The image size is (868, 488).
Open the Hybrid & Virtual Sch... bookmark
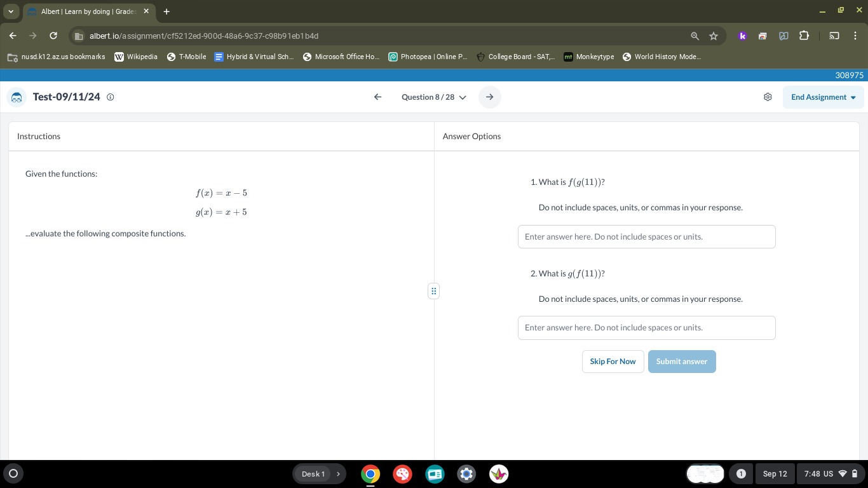tap(254, 57)
